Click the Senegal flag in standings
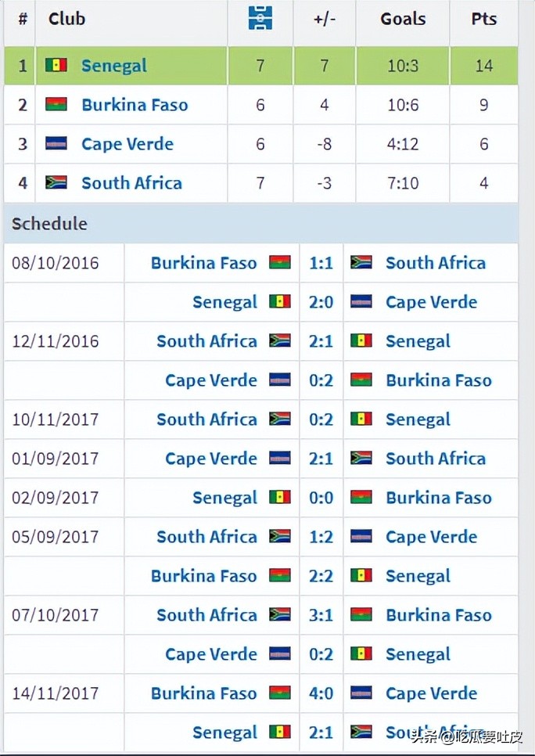The height and width of the screenshot is (756, 535). 56,66
